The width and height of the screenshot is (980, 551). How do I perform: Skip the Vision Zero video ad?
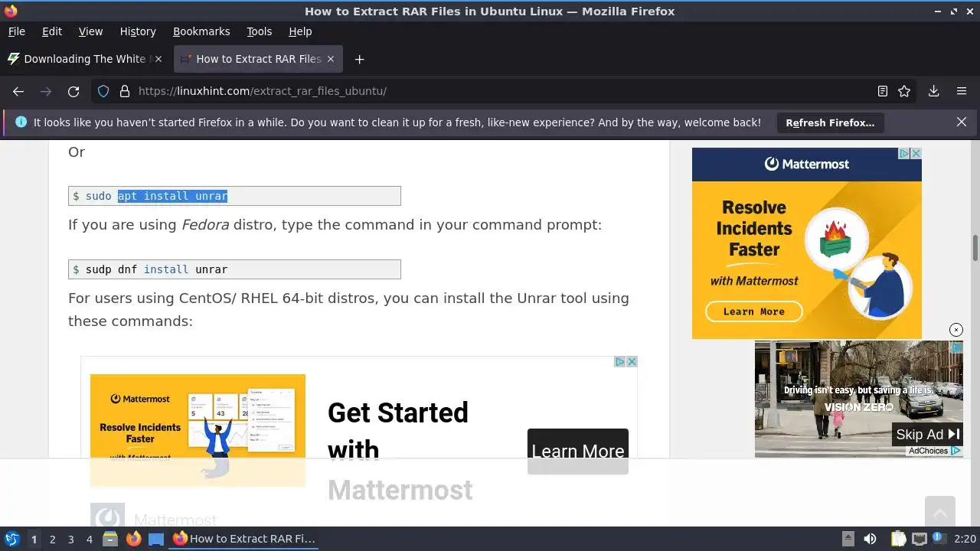pos(927,434)
